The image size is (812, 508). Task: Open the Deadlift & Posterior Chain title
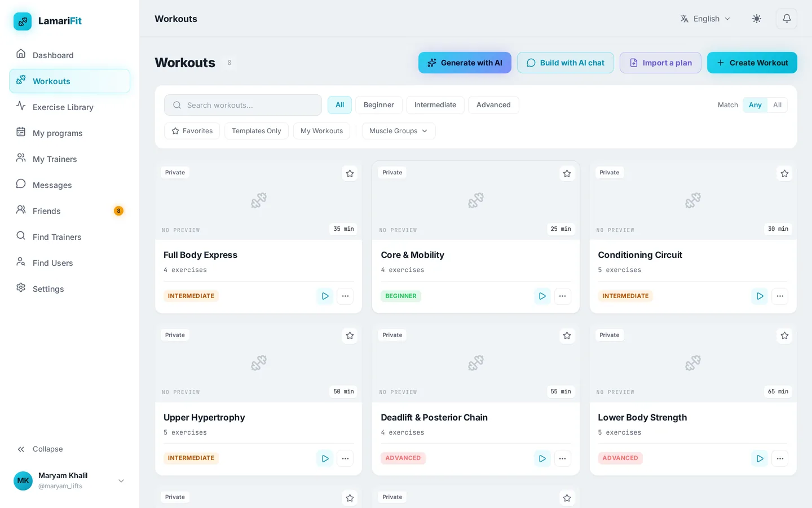tap(434, 418)
